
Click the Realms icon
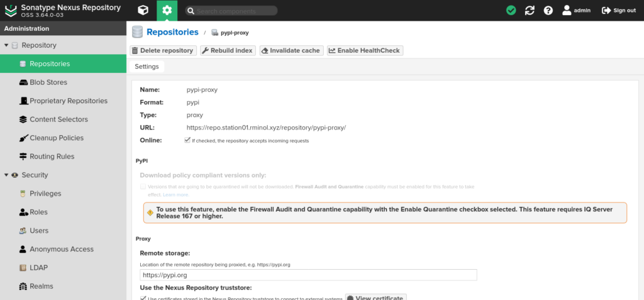point(23,286)
